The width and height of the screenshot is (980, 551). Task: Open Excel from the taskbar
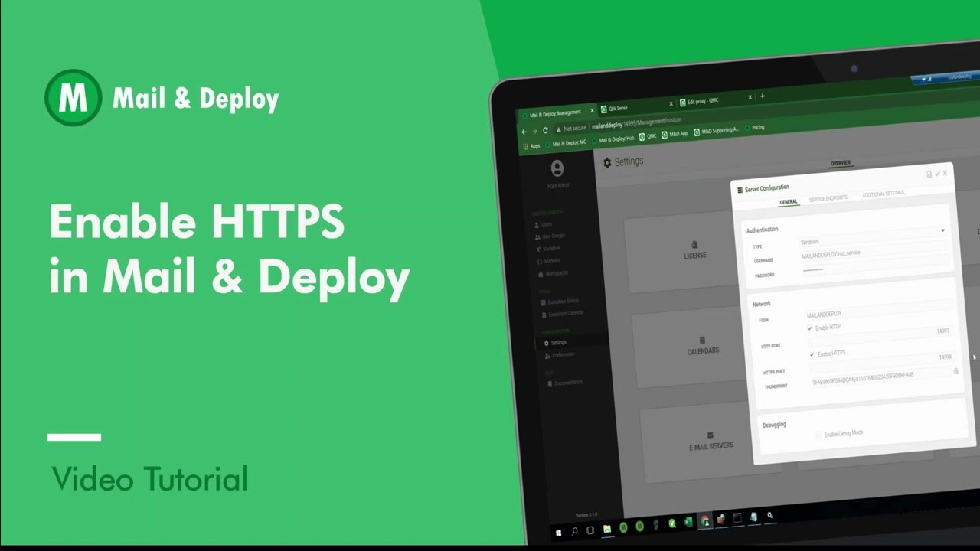(688, 522)
